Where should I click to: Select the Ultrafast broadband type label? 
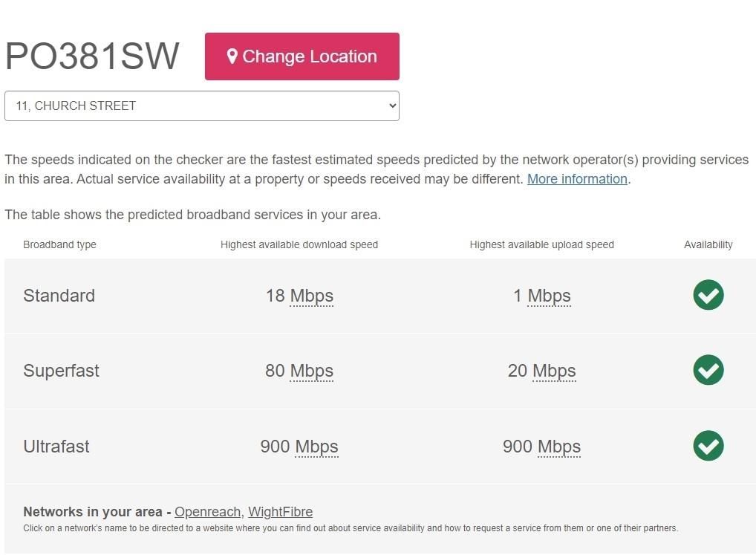[56, 447]
